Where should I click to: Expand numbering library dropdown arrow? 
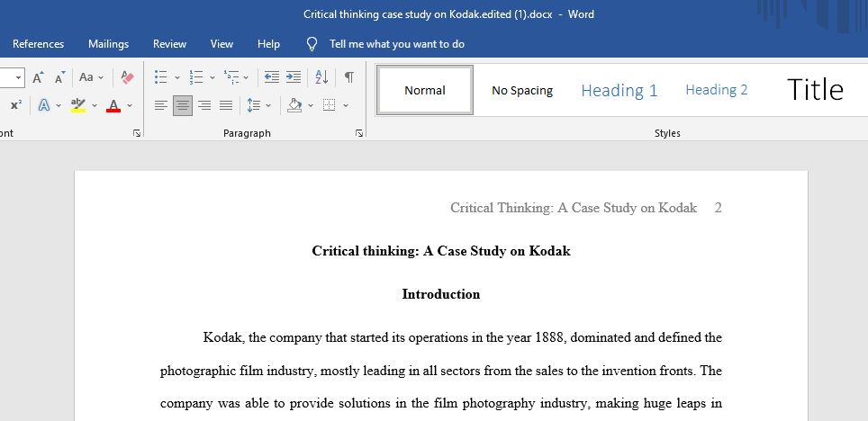tap(212, 77)
